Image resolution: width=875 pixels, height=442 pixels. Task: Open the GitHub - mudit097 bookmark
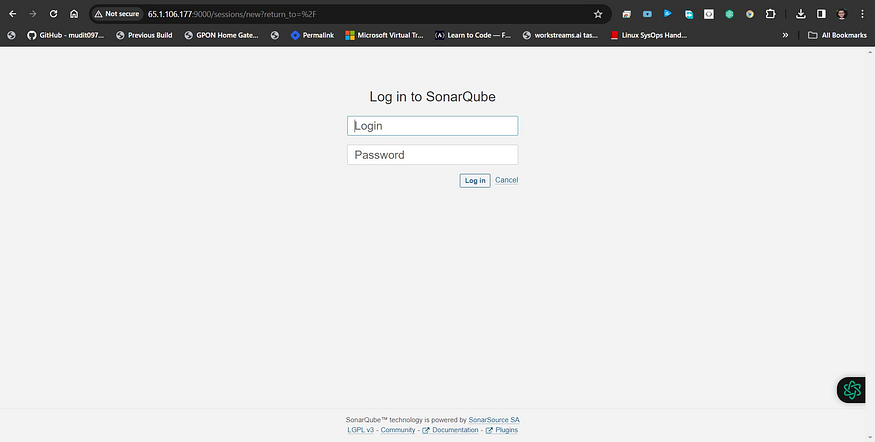tap(65, 35)
